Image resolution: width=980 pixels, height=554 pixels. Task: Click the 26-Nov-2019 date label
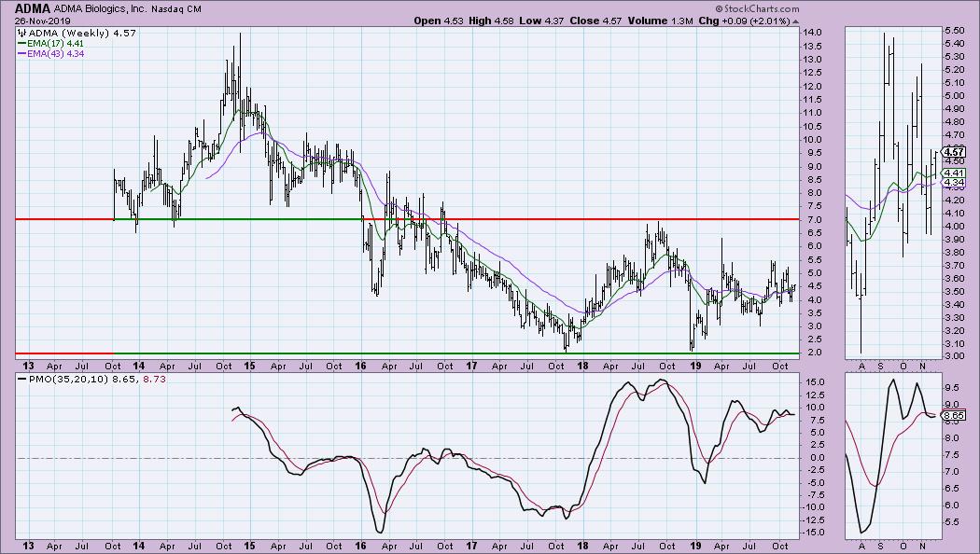43,21
